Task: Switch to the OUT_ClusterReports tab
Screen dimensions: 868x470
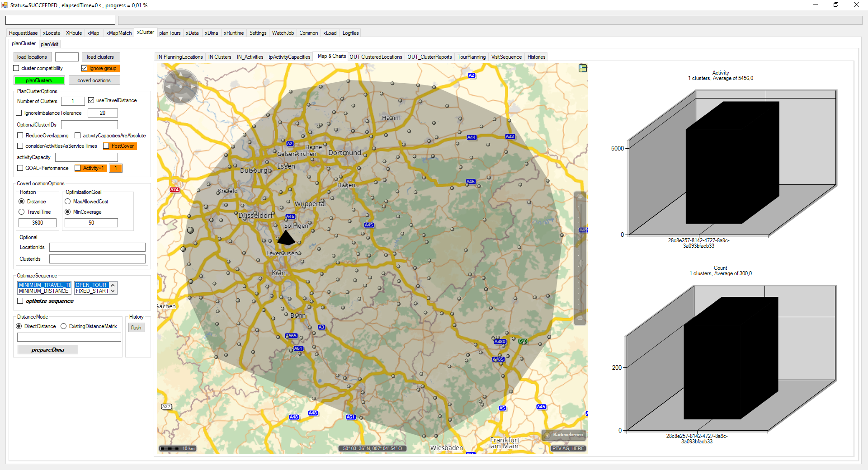Action: [x=429, y=57]
